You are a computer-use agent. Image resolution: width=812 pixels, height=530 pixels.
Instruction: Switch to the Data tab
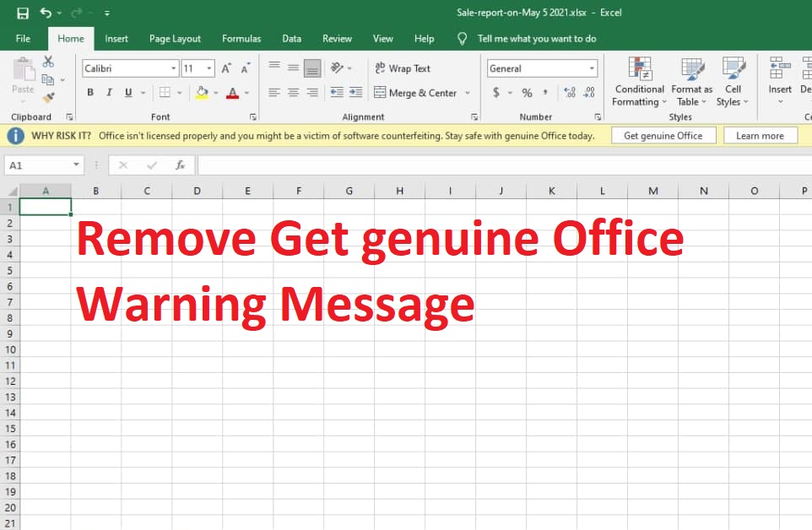pos(291,38)
